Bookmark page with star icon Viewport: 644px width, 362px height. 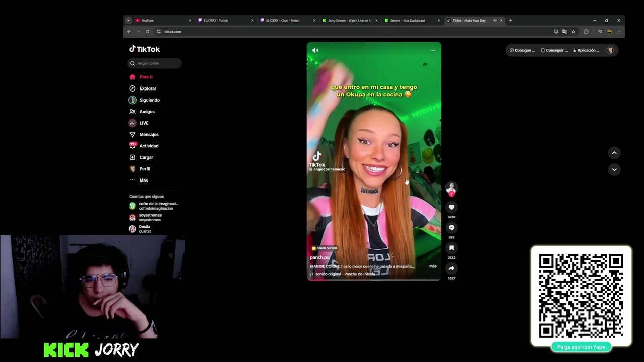tap(573, 32)
